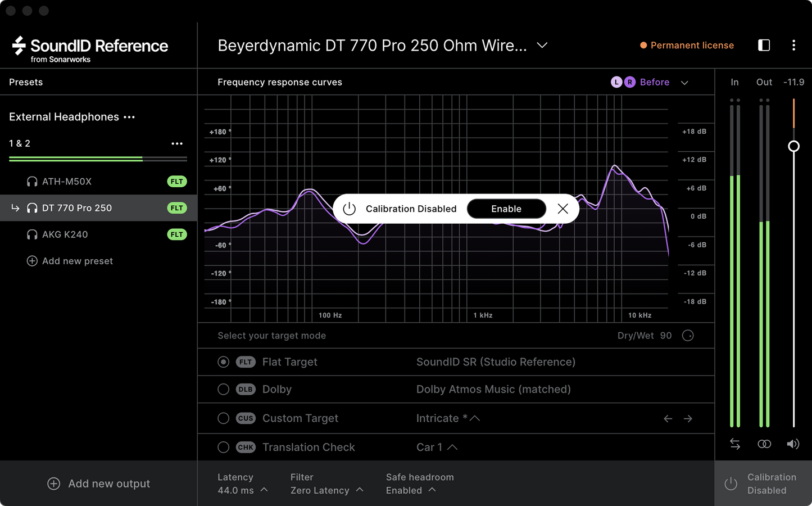The image size is (812, 506).
Task: Click the CHK badge in the Translation Check row
Action: 246,448
